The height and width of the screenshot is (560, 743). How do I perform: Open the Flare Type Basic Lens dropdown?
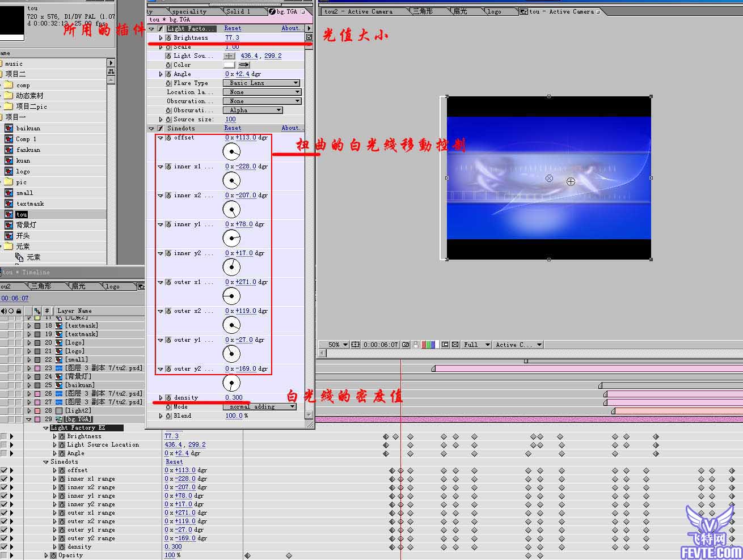click(261, 83)
